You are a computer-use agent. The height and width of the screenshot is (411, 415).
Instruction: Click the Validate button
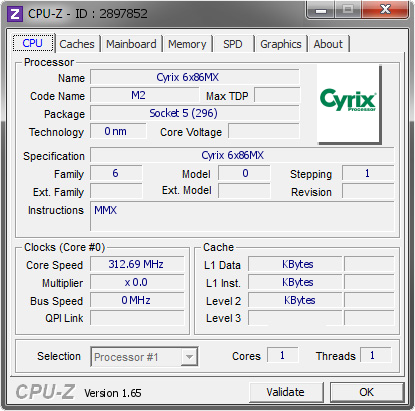[286, 392]
